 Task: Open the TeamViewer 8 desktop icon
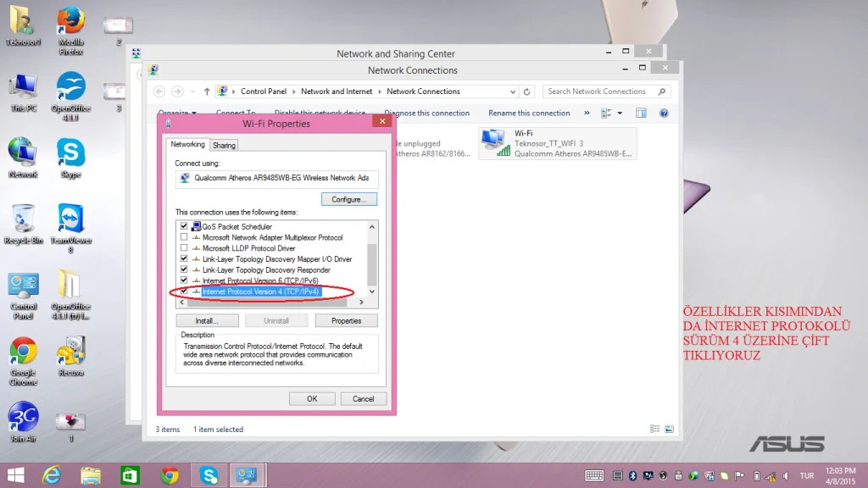71,228
